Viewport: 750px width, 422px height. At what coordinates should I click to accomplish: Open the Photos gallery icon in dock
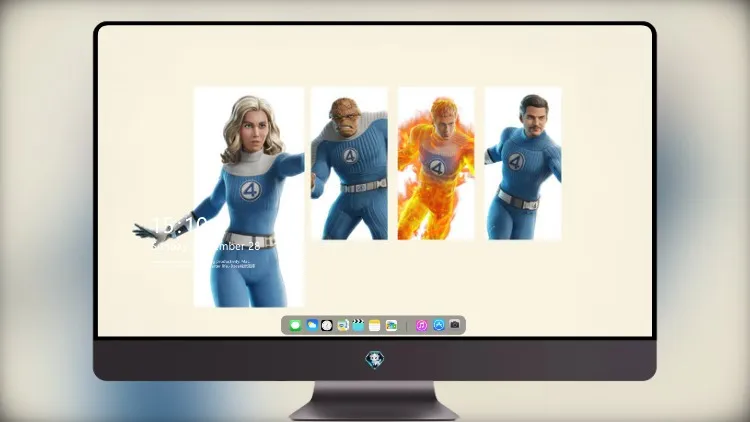[x=391, y=325]
